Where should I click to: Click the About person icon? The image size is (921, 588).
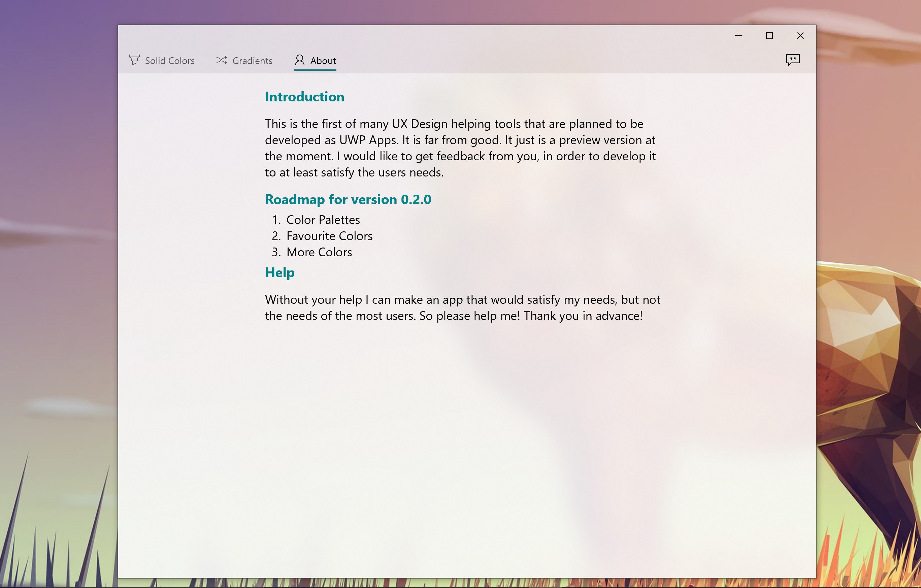[299, 60]
